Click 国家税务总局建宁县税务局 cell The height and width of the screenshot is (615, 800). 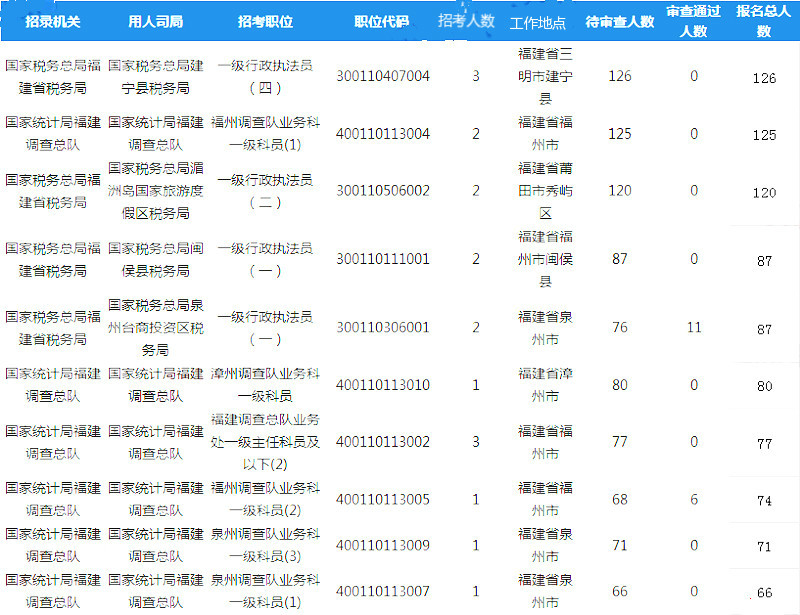click(156, 77)
